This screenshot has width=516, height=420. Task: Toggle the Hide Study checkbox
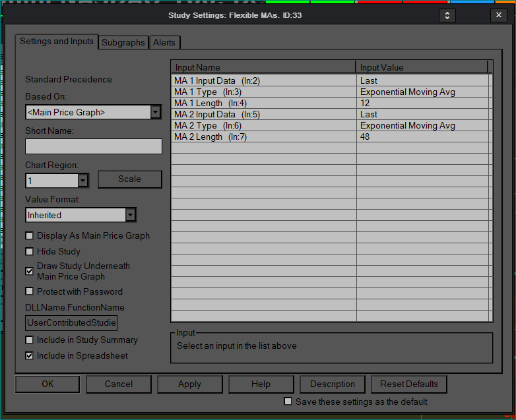coord(29,251)
